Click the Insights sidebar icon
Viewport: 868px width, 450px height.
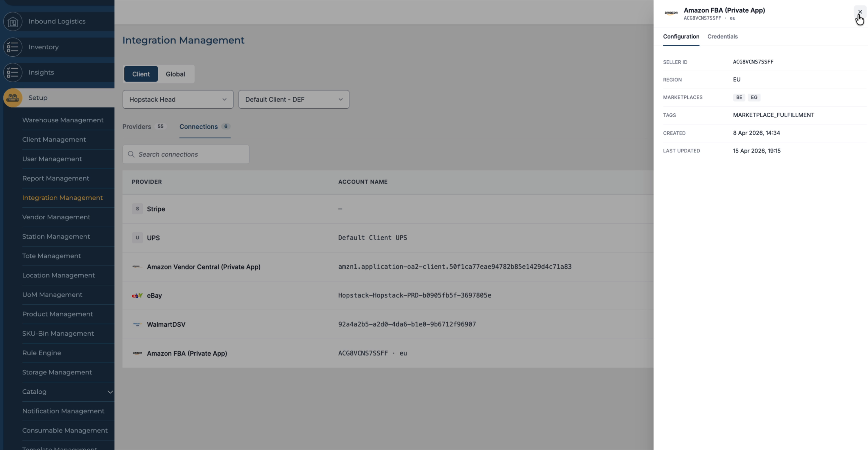[x=13, y=73]
